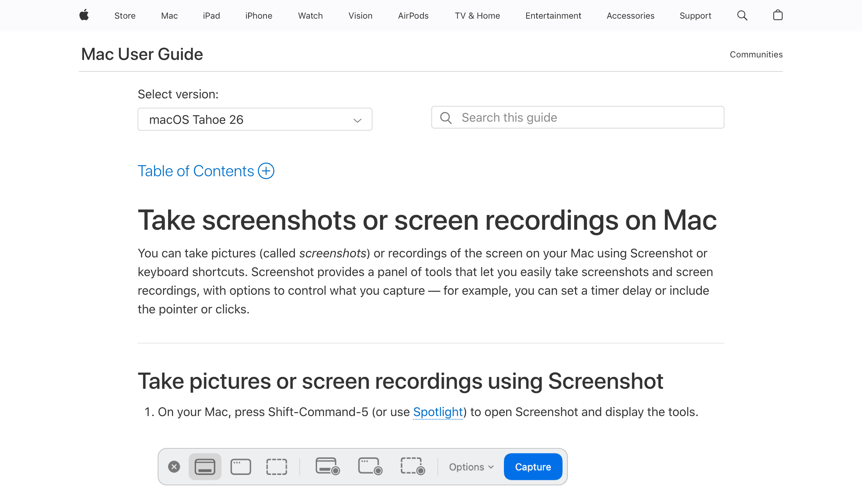
Task: Open the Options menu in the Screenshot toolbar
Action: click(471, 467)
